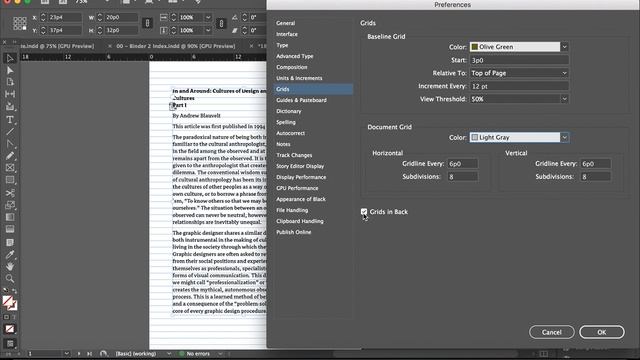Viewport: 640px width, 360px height.
Task: Click the X position field in control bar
Action: click(64, 18)
